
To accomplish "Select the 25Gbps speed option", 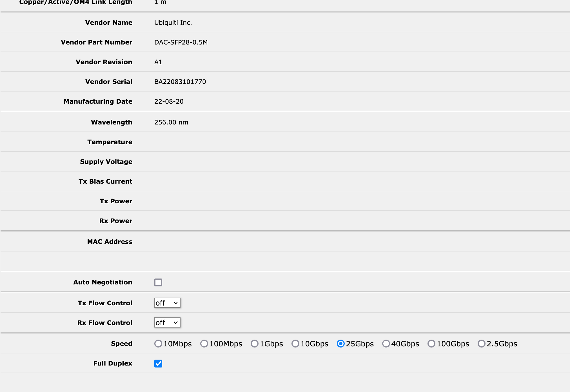I will [341, 344].
